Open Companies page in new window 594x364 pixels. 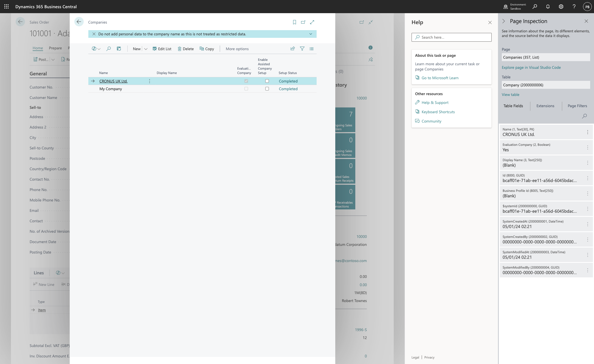[303, 22]
